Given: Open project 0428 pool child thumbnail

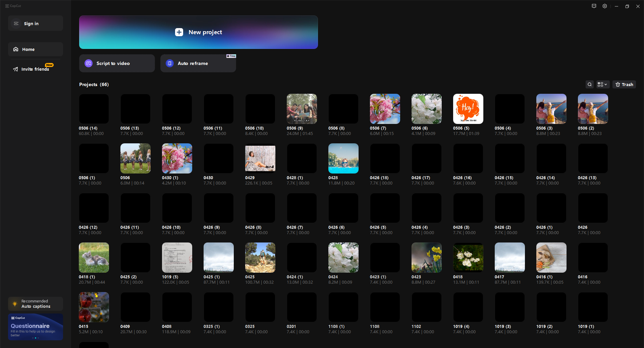Looking at the screenshot, I should (343, 158).
